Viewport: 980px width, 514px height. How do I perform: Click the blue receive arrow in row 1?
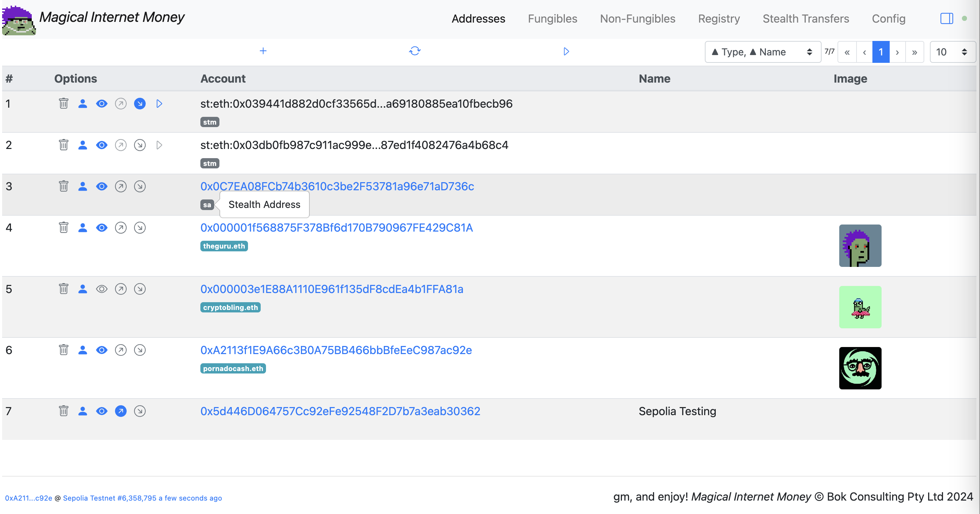140,103
